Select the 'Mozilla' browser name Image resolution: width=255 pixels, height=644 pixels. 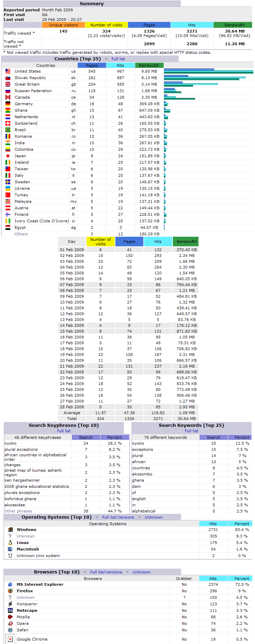[x=23, y=617]
